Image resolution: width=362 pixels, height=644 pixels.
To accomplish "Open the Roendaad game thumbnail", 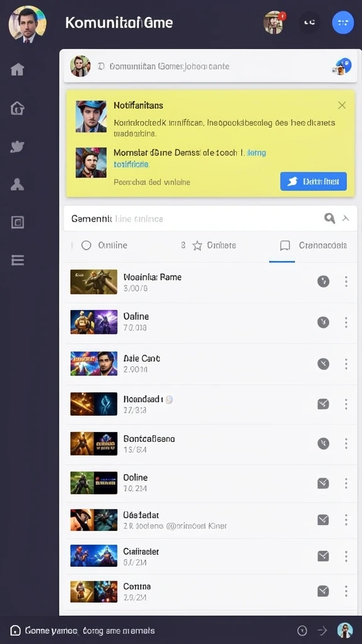I will pyautogui.click(x=94, y=404).
